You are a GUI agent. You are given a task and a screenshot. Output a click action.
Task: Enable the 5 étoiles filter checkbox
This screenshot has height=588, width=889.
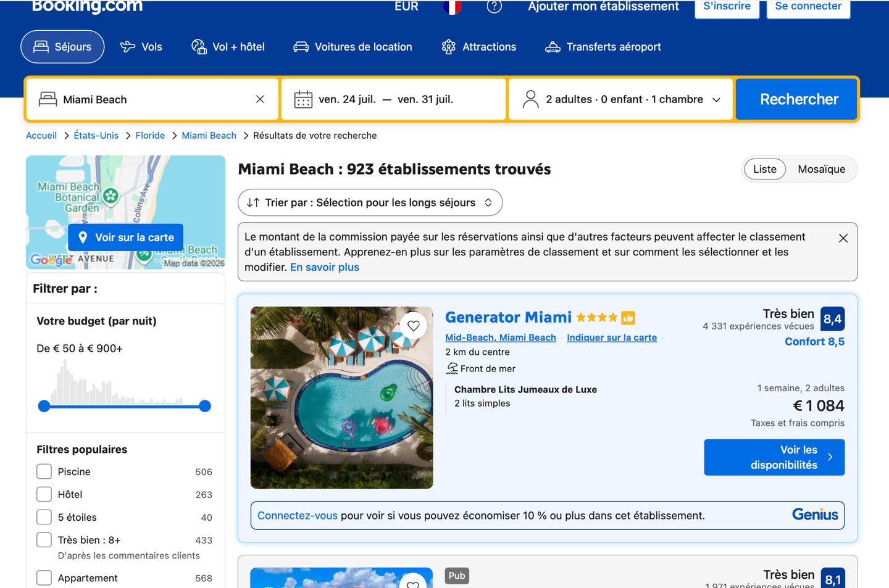44,517
